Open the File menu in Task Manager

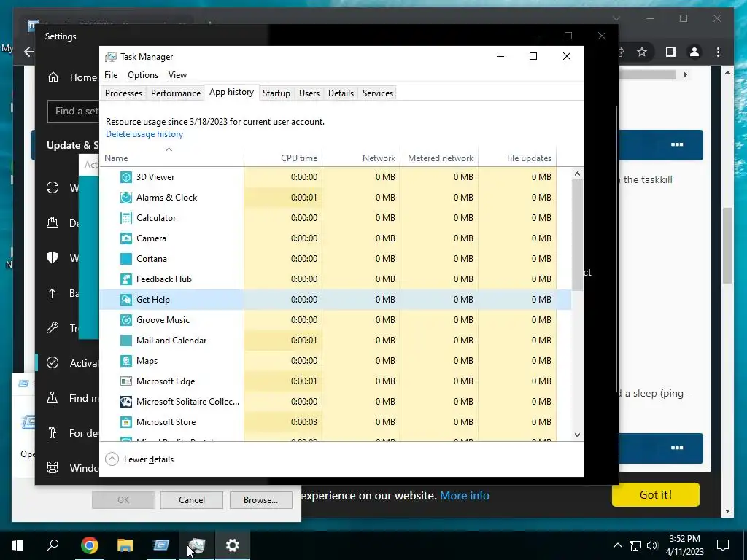click(111, 75)
